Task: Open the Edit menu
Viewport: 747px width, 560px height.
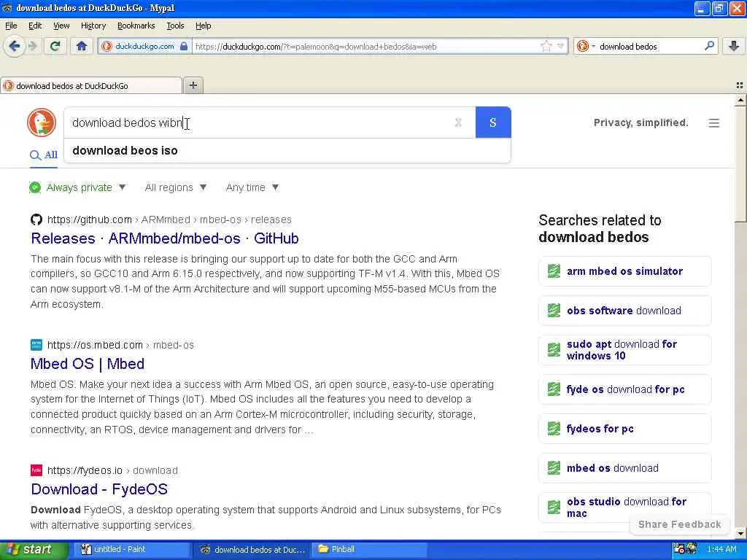Action: (x=35, y=26)
